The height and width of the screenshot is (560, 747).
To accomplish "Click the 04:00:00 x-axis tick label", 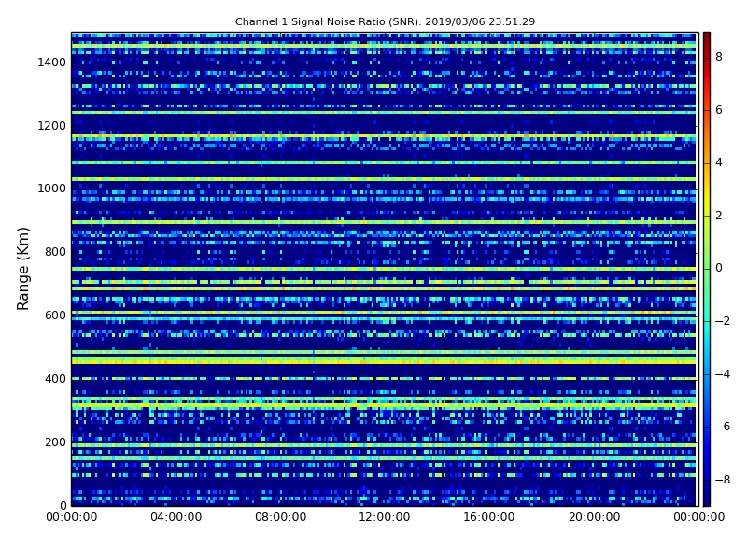I will coord(176,517).
